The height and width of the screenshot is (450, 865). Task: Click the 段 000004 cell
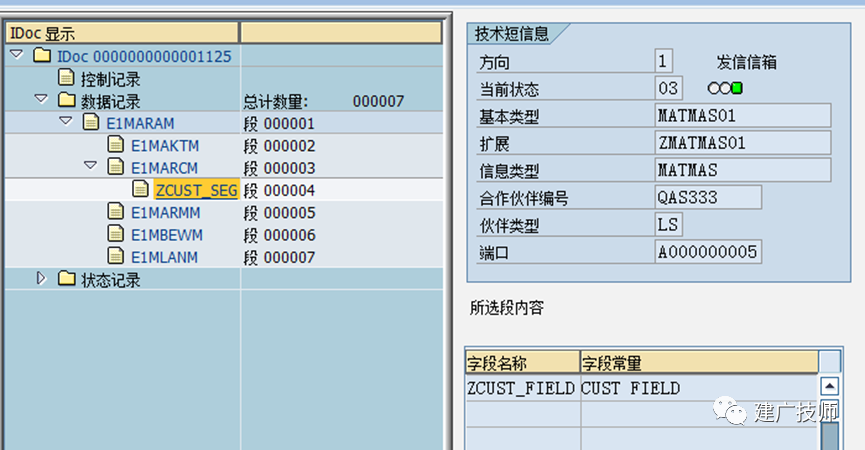[x=341, y=190]
